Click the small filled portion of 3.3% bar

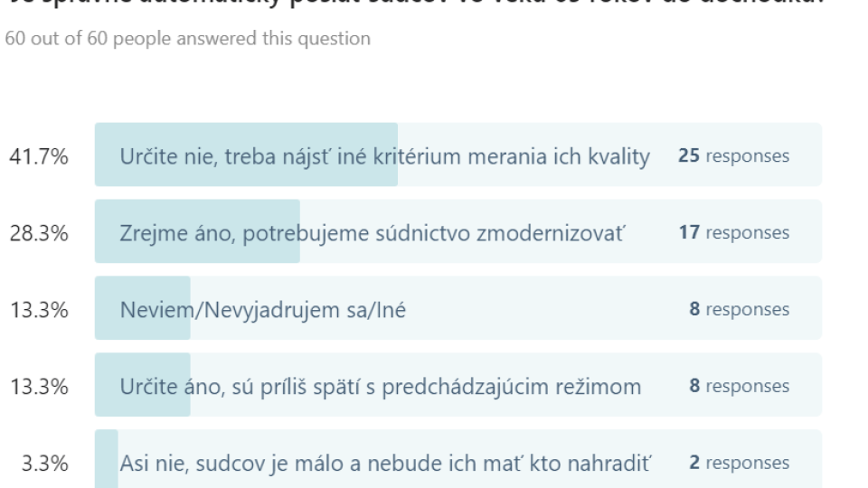(107, 459)
